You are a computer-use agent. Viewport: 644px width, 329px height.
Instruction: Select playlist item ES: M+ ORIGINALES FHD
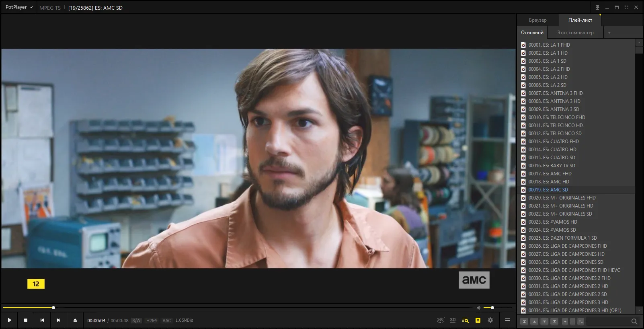pyautogui.click(x=576, y=198)
